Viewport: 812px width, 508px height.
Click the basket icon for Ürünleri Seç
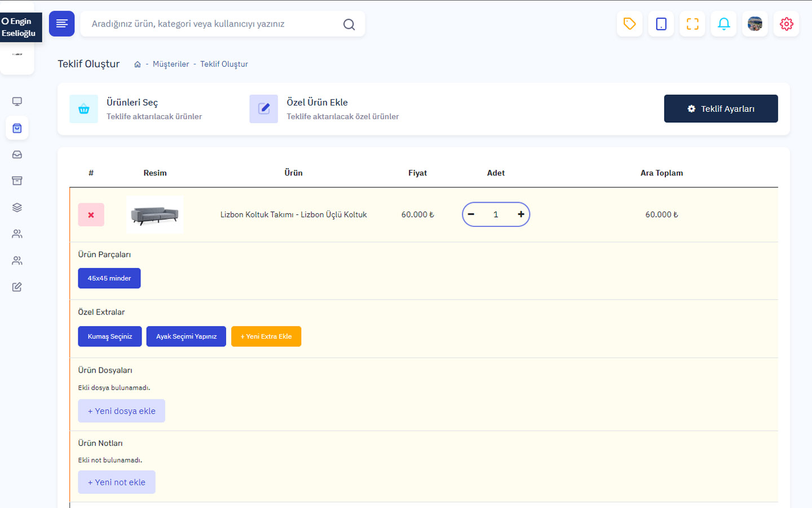(83, 109)
